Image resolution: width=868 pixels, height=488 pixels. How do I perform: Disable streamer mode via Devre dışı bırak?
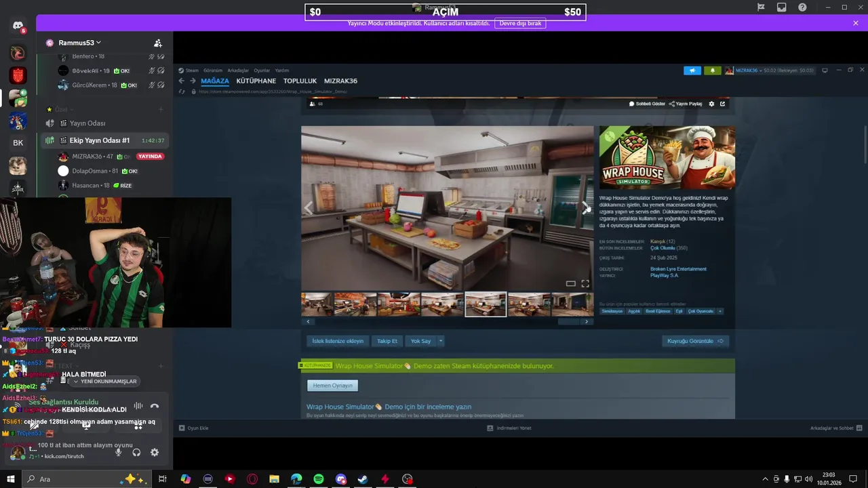coord(520,23)
